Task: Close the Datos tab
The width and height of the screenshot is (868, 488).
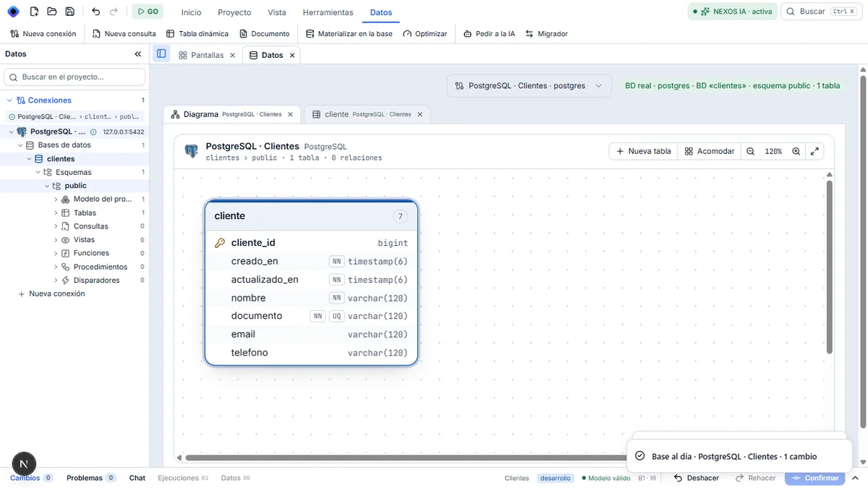Action: tap(292, 55)
